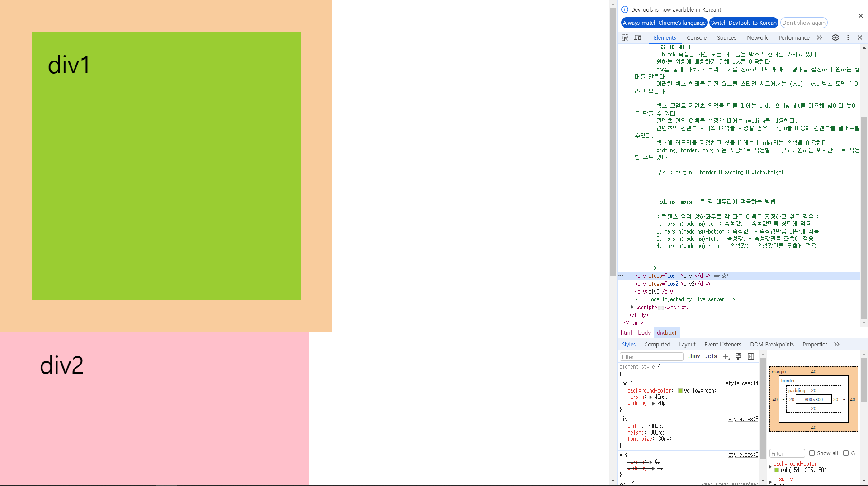Click the element.style rule block
The image size is (868, 486).
tap(689, 370)
